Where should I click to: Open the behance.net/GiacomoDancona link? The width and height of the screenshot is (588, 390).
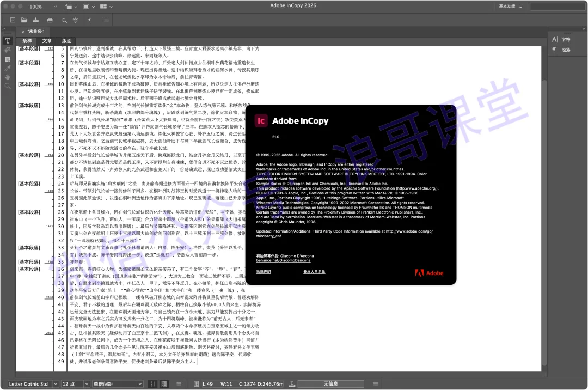point(283,260)
